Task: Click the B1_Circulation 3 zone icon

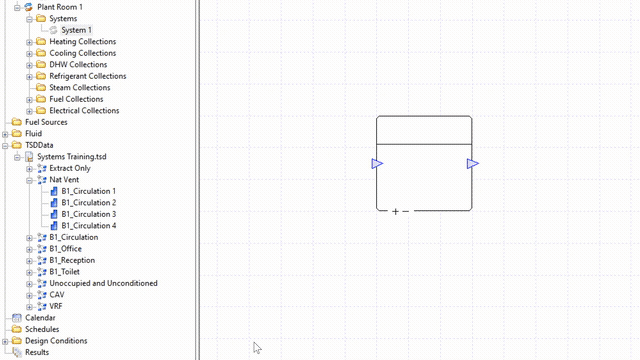Action: (54, 214)
